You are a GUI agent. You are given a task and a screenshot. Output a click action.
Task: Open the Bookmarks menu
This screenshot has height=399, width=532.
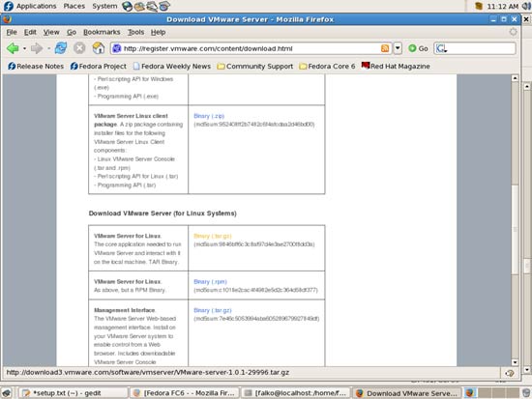pyautogui.click(x=102, y=32)
